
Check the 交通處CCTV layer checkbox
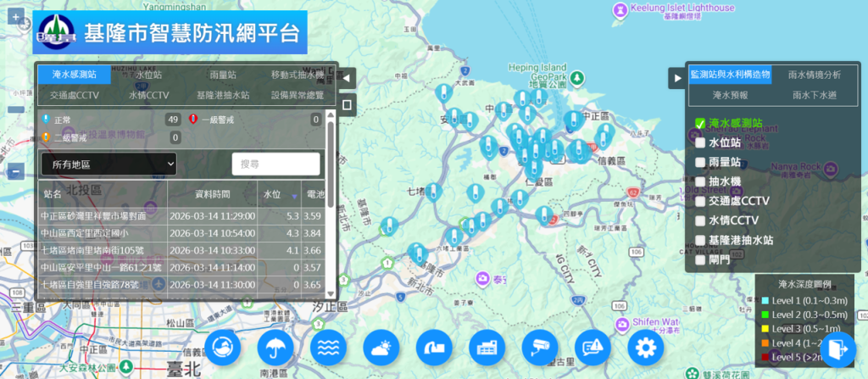(700, 201)
